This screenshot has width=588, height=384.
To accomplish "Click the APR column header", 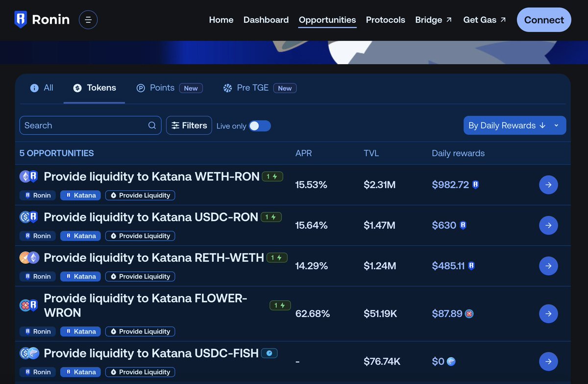I will (x=303, y=153).
